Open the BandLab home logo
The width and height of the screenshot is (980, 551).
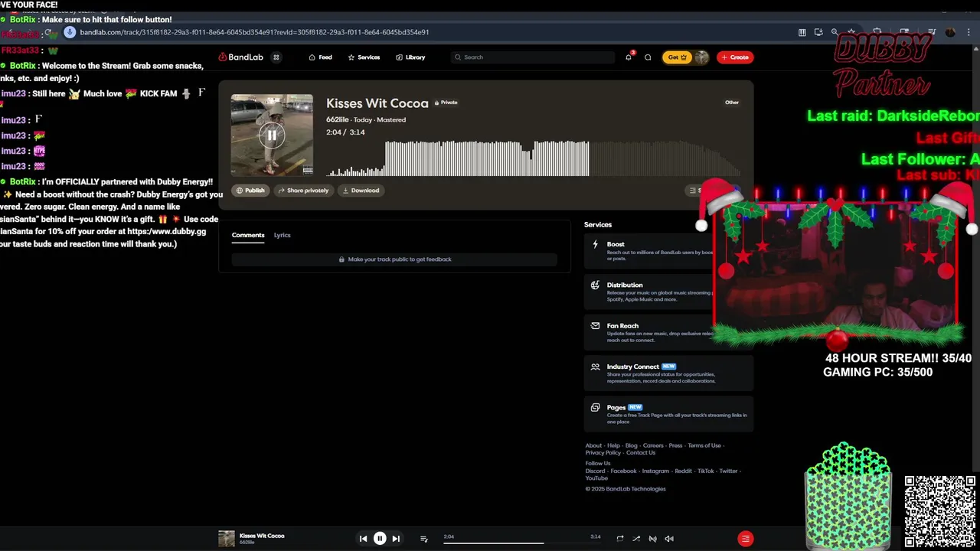240,57
